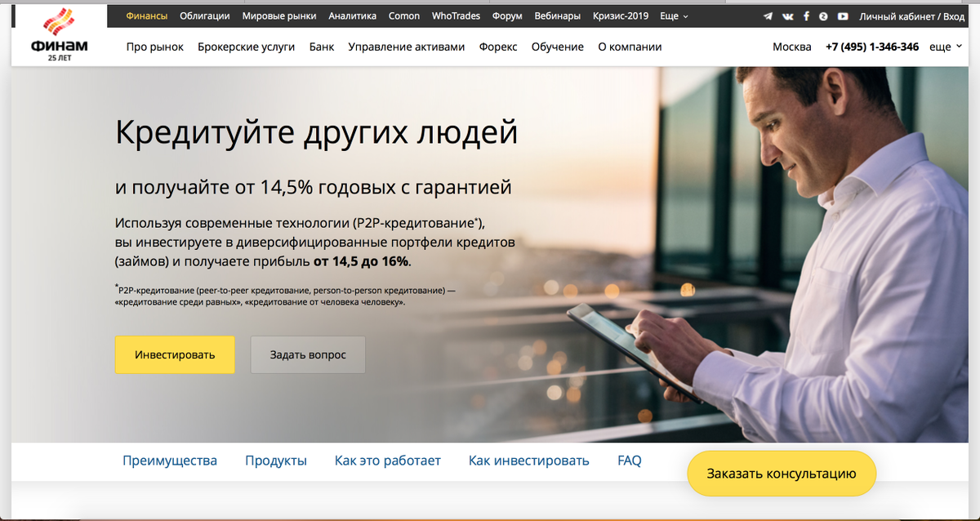The width and height of the screenshot is (980, 521).
Task: Open the Yandex Zen social icon
Action: [823, 16]
